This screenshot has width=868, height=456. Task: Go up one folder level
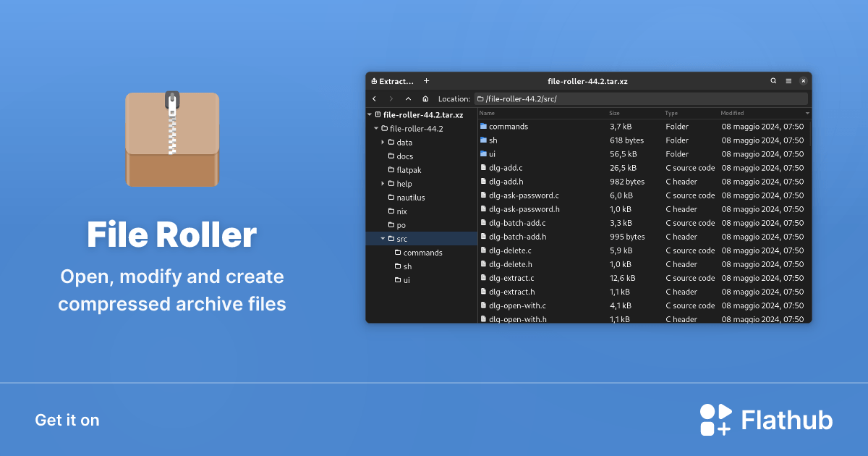[408, 98]
